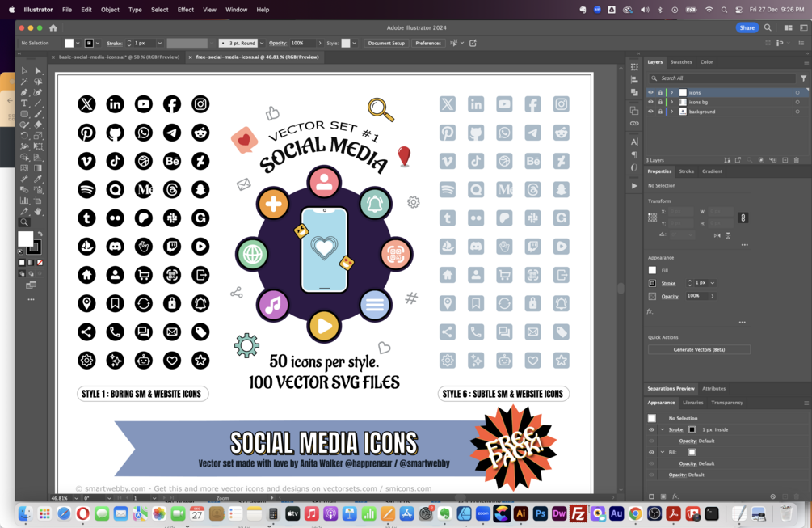Select the Hand tool
Viewport: 812px width, 528px height.
(x=38, y=211)
